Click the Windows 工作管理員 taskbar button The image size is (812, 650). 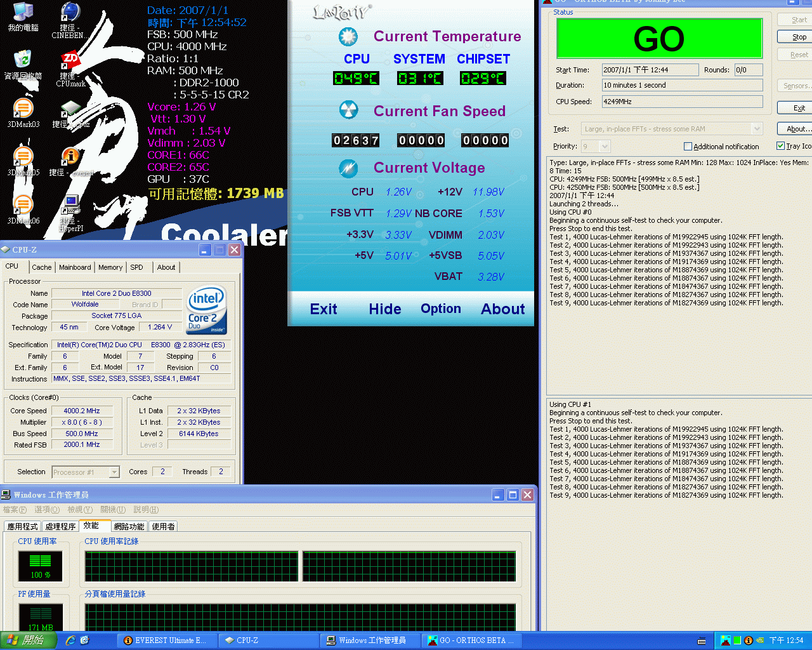click(x=370, y=640)
